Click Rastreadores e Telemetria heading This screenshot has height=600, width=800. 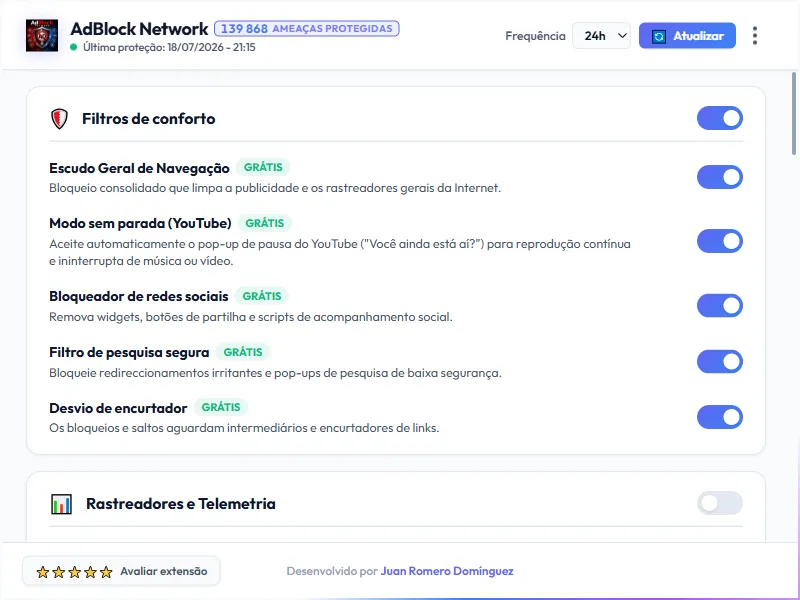pos(181,504)
